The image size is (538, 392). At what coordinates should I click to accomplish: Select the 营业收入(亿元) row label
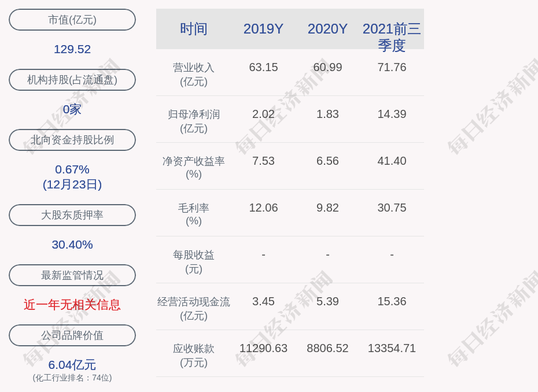[194, 75]
